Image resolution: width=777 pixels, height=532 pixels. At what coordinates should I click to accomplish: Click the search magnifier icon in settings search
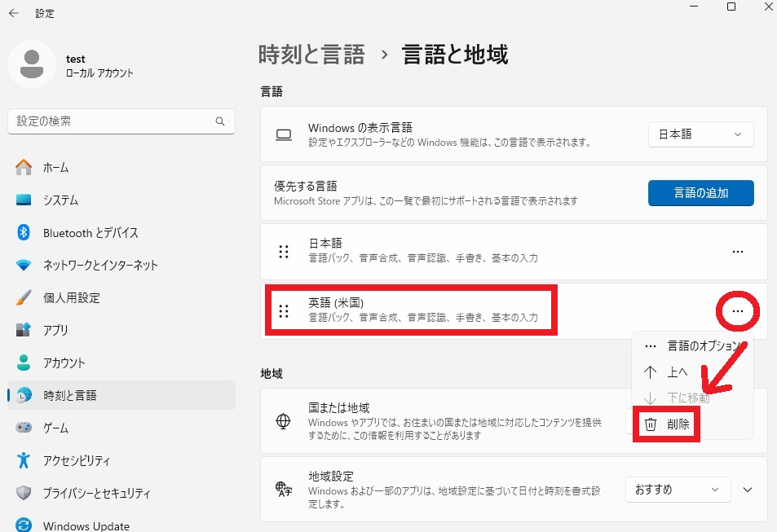click(220, 121)
